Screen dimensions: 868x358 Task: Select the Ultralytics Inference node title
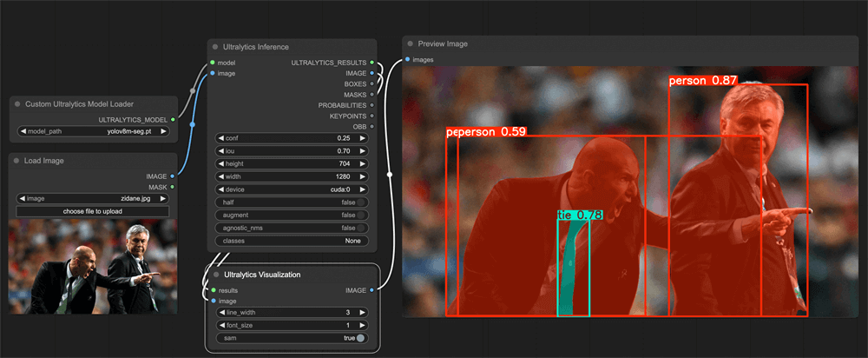point(256,47)
